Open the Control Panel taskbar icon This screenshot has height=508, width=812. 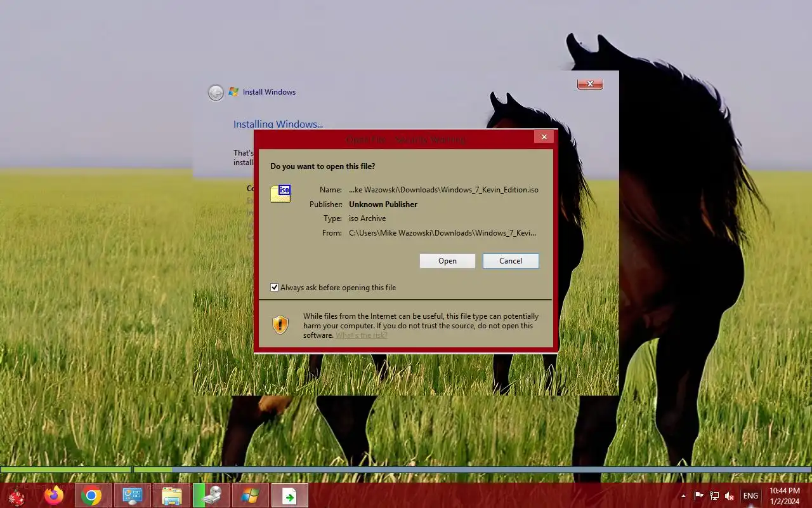(x=133, y=495)
